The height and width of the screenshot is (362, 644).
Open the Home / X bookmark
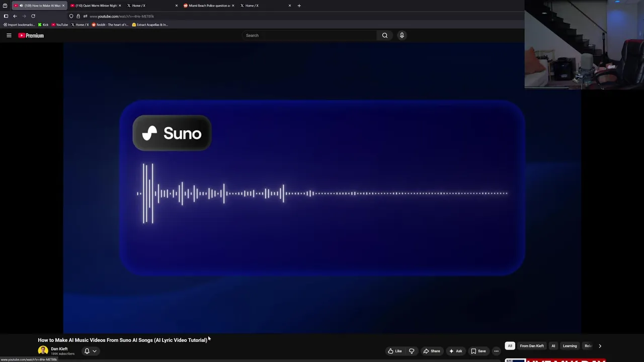[80, 25]
